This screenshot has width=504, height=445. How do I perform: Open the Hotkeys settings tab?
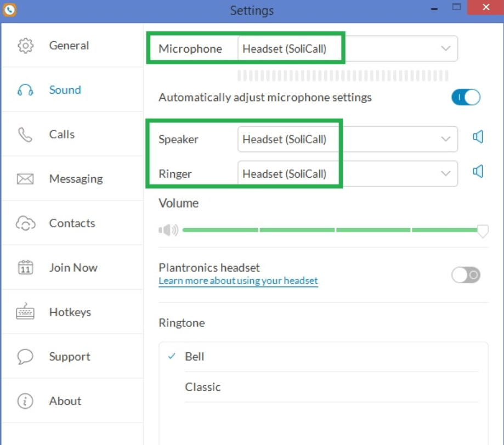(x=72, y=312)
